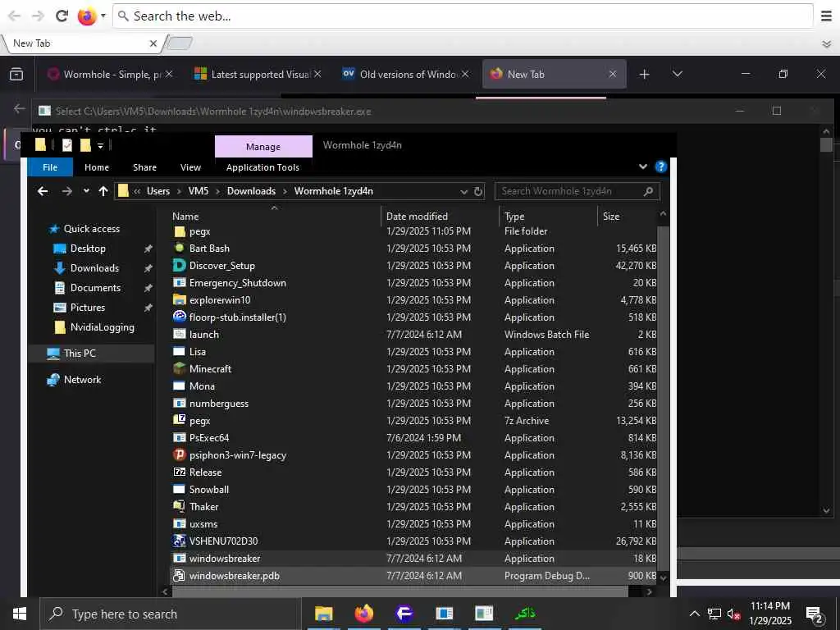This screenshot has height=630, width=840.
Task: Expand overflow chevron on top tab bar
Action: point(827,43)
